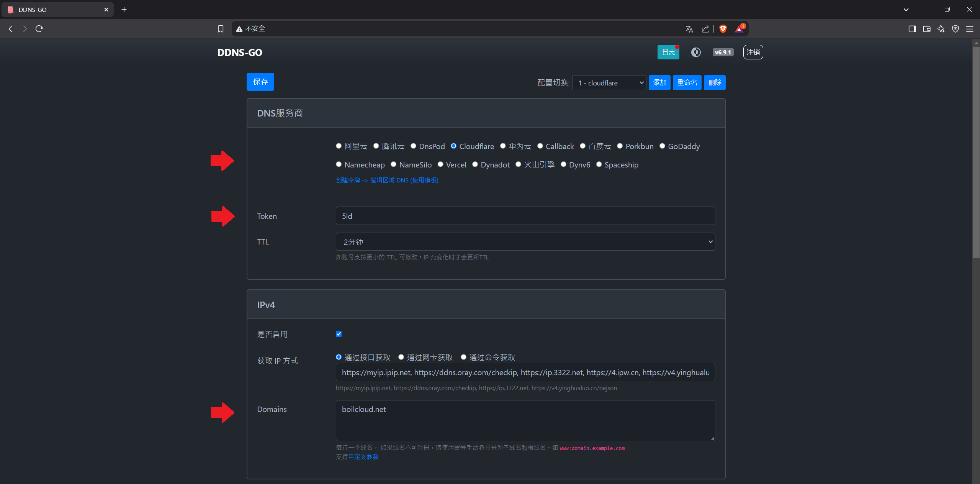Click the 添加 add config button
Image resolution: width=980 pixels, height=484 pixels.
point(659,83)
